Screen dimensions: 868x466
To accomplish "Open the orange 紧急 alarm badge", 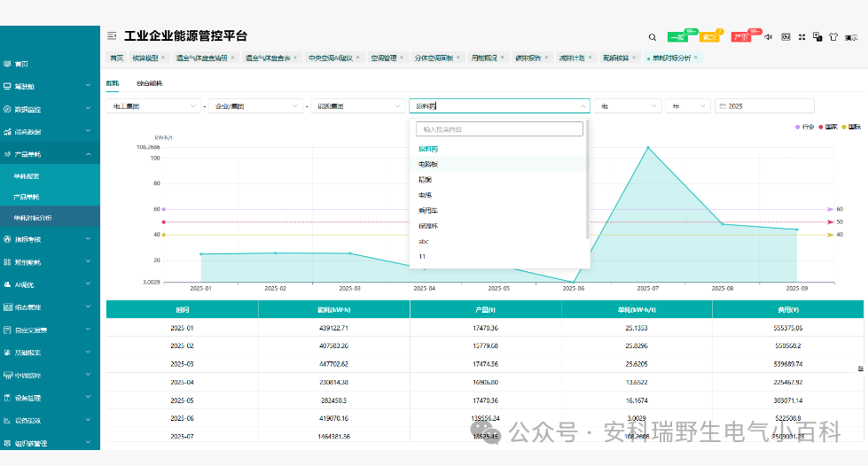I will [709, 37].
